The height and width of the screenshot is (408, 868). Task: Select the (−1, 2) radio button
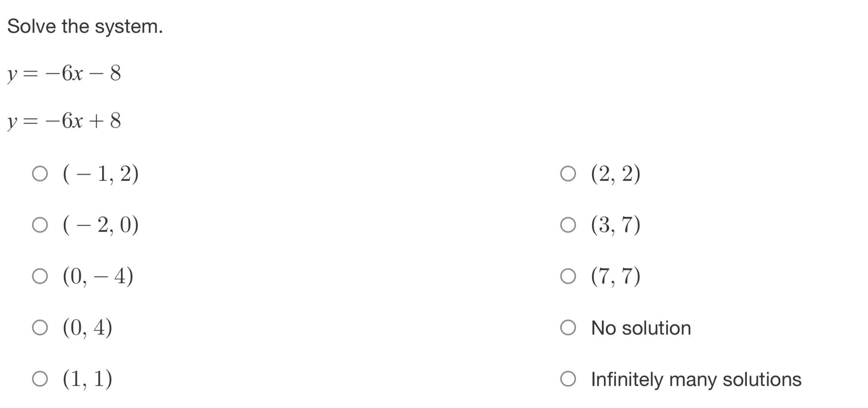pyautogui.click(x=40, y=174)
